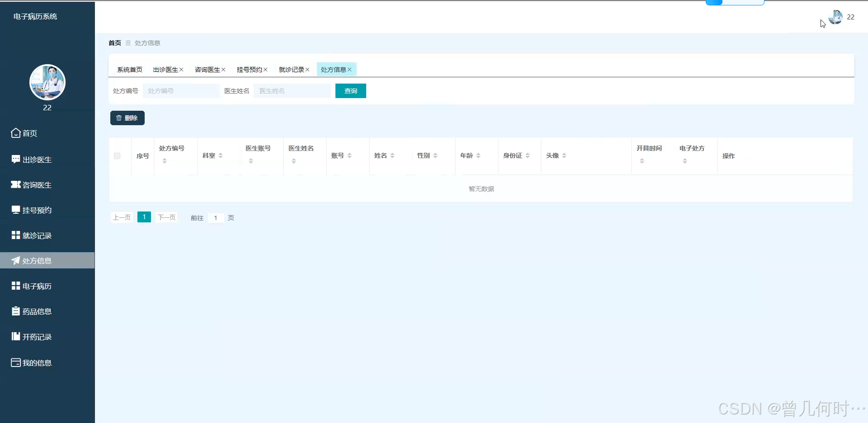
Task: Switch to the 系统首页 tab
Action: click(130, 69)
